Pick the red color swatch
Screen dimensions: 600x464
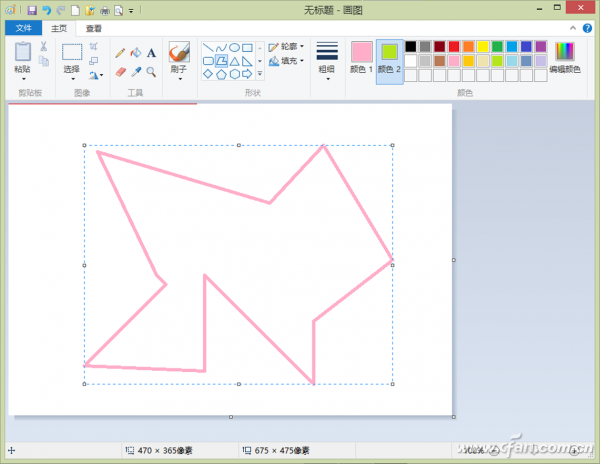[x=454, y=47]
